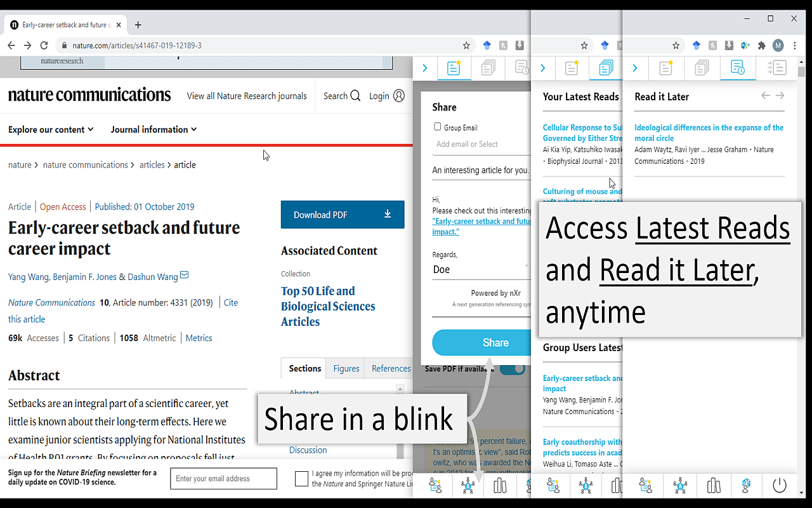Open the Nature site Search
Image resolution: width=812 pixels, height=508 pixels.
click(342, 96)
